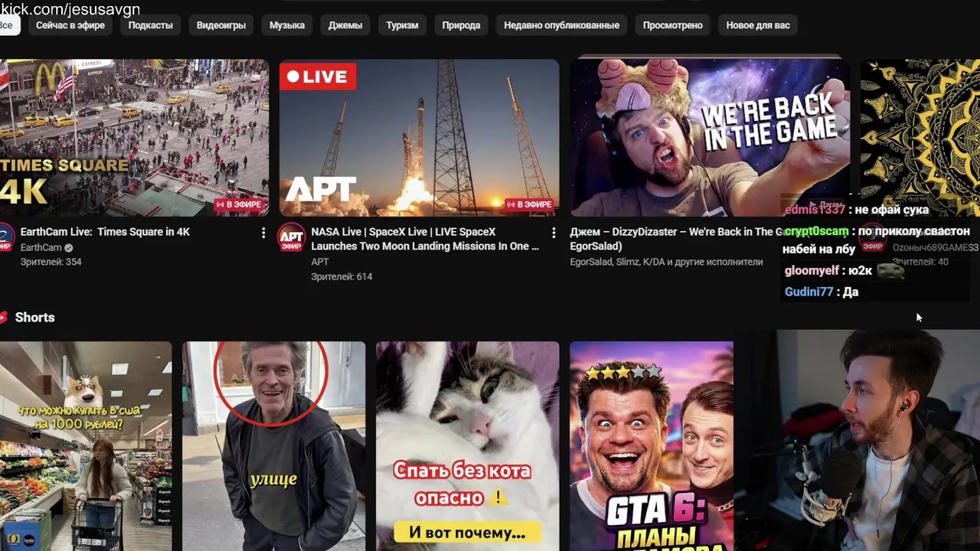
Task: Select the "Джемы" filter chip
Action: pos(345,25)
